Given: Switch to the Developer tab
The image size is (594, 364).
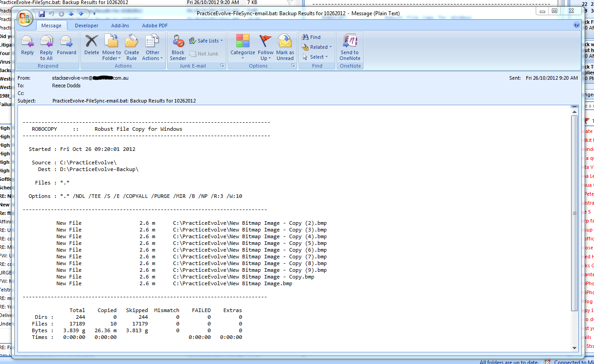Looking at the screenshot, I should (x=87, y=26).
